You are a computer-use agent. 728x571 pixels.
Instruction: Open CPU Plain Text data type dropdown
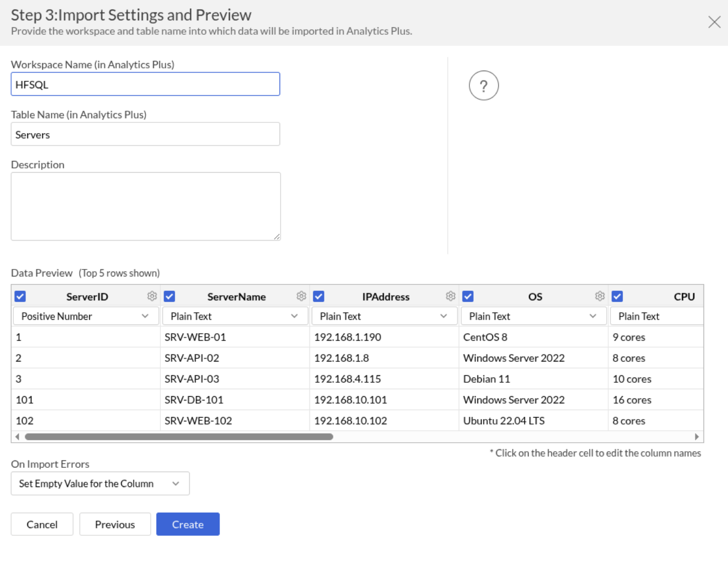coord(656,316)
